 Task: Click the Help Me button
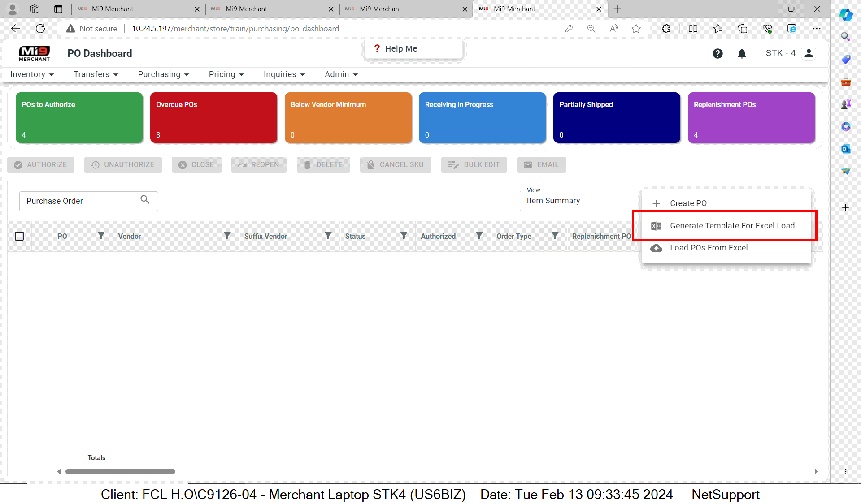coord(413,49)
